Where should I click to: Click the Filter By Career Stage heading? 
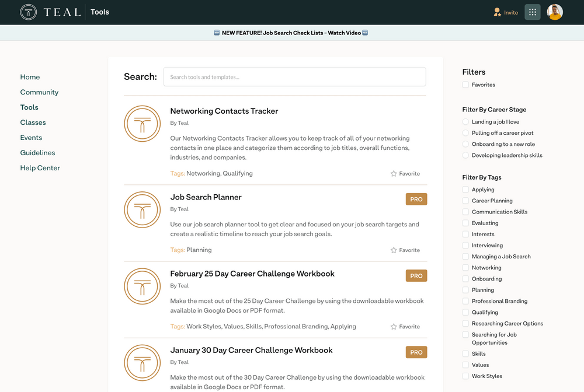pyautogui.click(x=494, y=110)
